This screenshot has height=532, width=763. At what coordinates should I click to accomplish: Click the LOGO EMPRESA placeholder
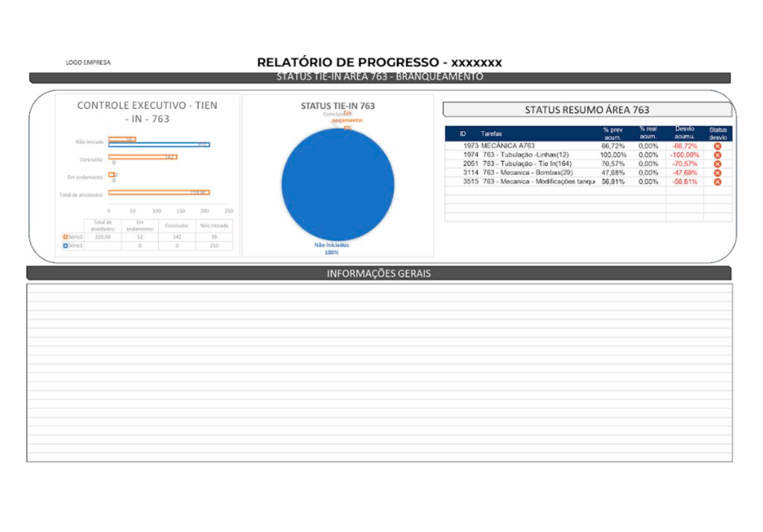pyautogui.click(x=88, y=63)
